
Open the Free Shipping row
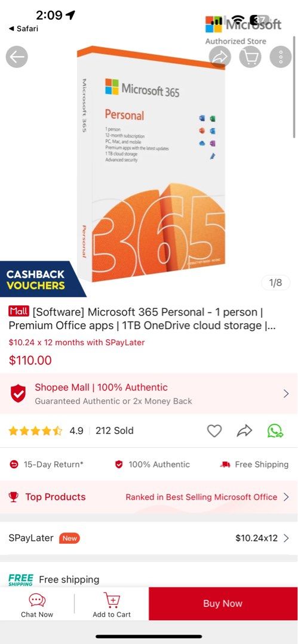click(x=149, y=579)
